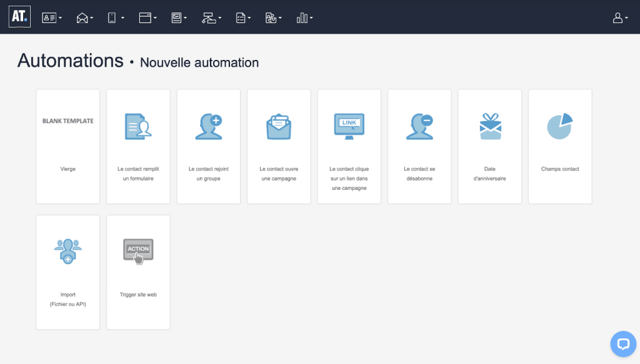Choose the Import (Fichier ou API) card
Image resolution: width=640 pixels, height=364 pixels.
[x=68, y=272]
